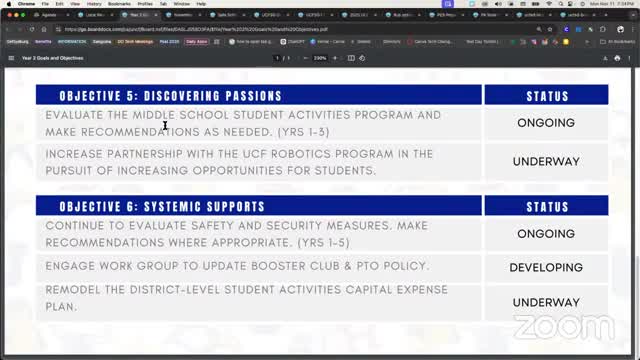The width and height of the screenshot is (640, 360).
Task: Print the PDF document
Action: 617,58
